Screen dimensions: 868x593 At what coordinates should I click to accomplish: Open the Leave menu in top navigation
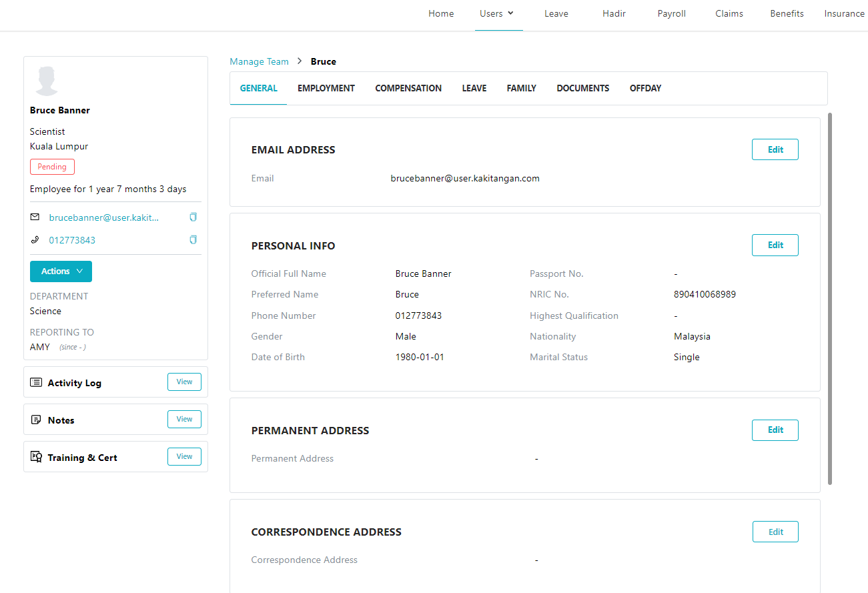click(x=556, y=13)
